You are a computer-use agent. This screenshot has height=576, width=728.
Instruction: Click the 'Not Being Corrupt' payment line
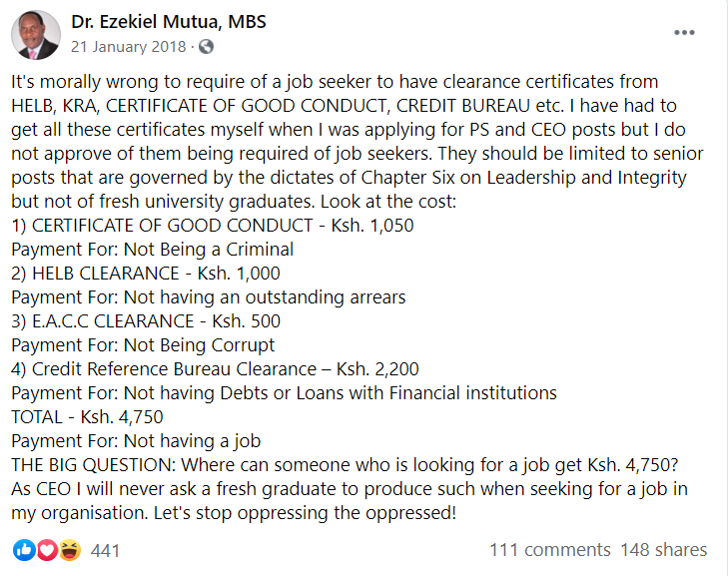143,345
